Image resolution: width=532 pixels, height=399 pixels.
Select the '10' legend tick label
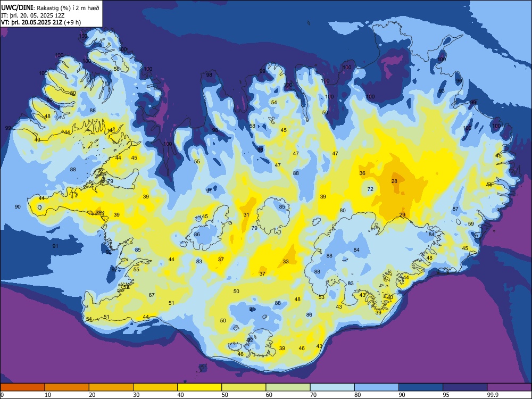48,395
